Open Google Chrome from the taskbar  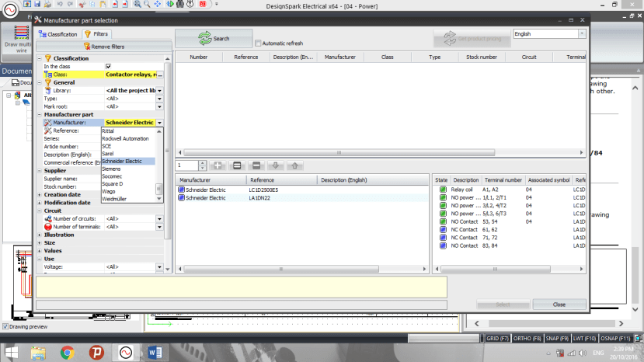pos(68,353)
